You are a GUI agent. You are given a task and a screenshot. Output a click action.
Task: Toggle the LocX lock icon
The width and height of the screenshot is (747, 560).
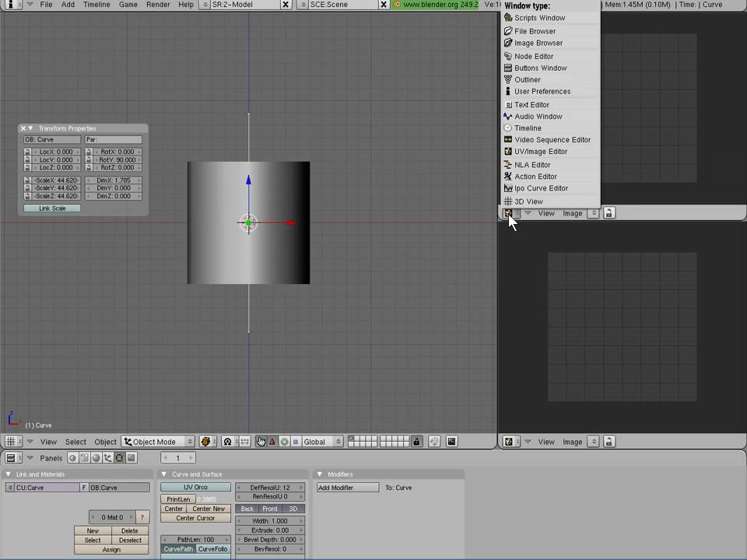[27, 152]
